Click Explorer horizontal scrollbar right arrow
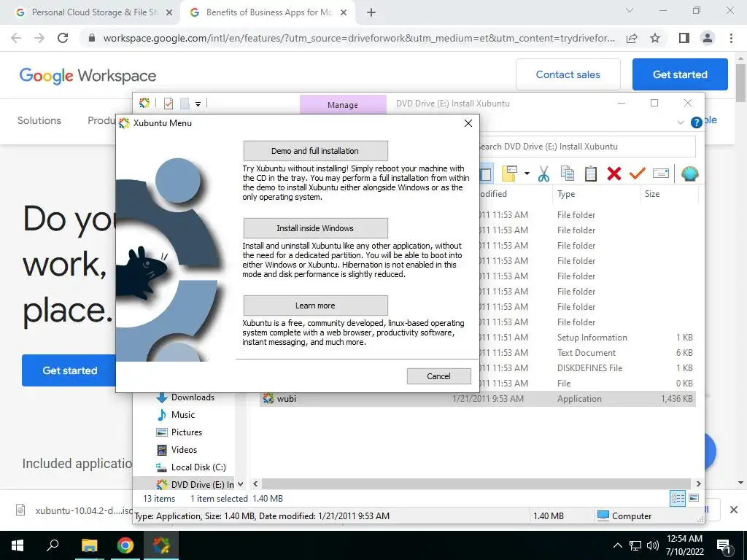This screenshot has width=747, height=560. pos(698,484)
